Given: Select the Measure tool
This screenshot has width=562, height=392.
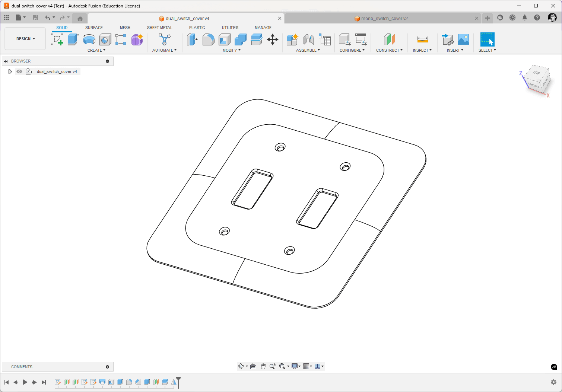Looking at the screenshot, I should pyautogui.click(x=423, y=39).
